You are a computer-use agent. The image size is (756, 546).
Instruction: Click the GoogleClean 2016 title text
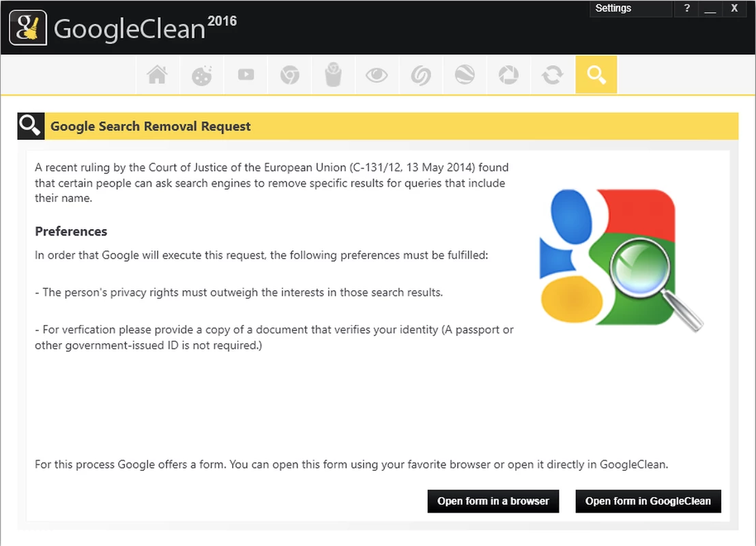pyautogui.click(x=145, y=28)
